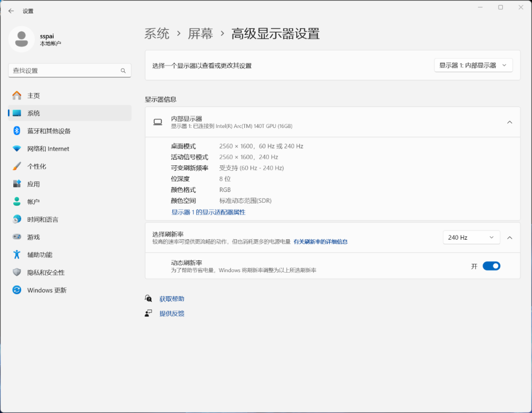The height and width of the screenshot is (413, 532).
Task: Click the 提供反馈 link
Action: pyautogui.click(x=172, y=313)
